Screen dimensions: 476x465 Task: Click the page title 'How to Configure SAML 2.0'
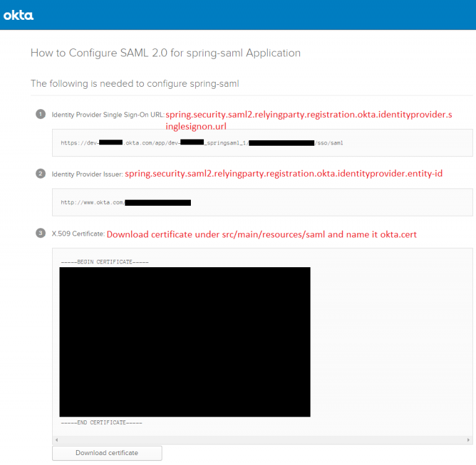point(165,53)
